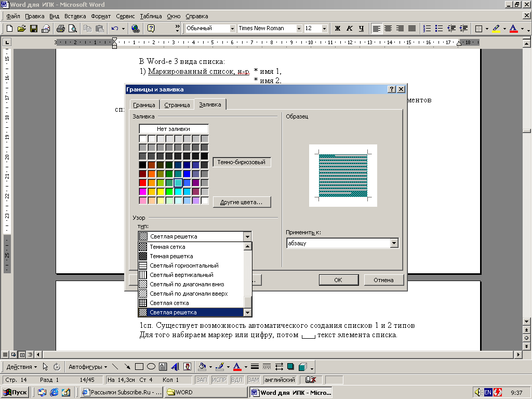This screenshot has width=532, height=399.
Task: Open Print Preview magnifier icon
Action: click(72, 29)
